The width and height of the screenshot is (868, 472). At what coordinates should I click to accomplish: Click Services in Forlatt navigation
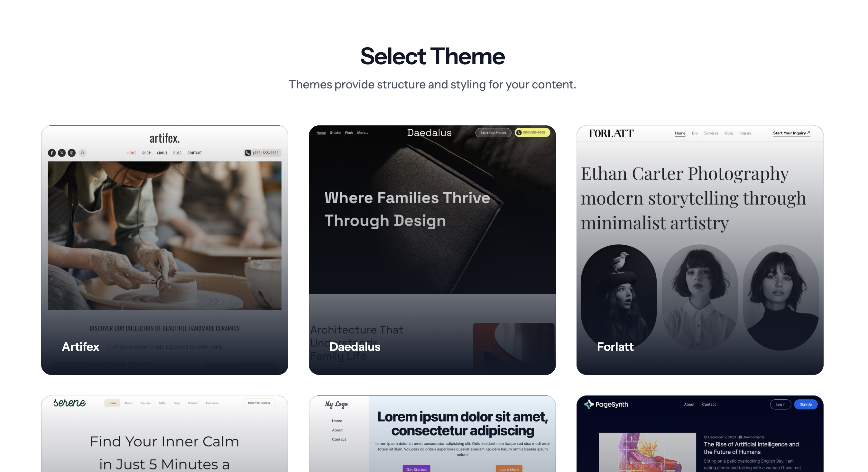pyautogui.click(x=711, y=133)
